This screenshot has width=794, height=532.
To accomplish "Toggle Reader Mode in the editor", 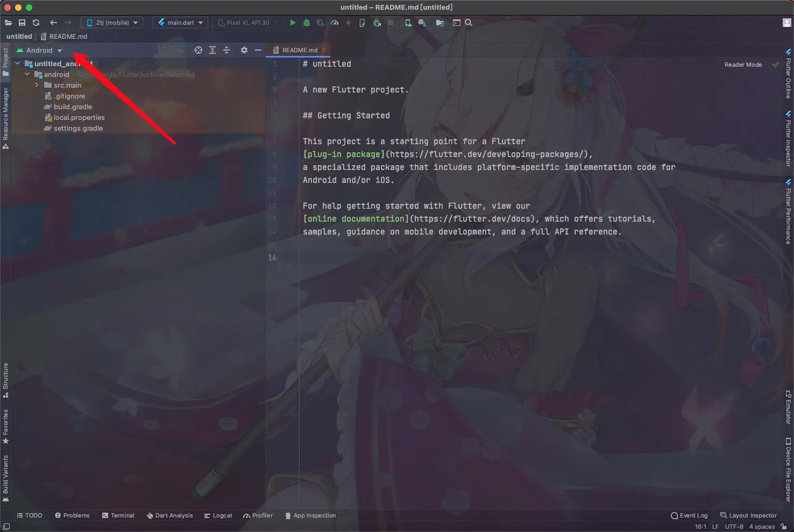I will point(743,65).
